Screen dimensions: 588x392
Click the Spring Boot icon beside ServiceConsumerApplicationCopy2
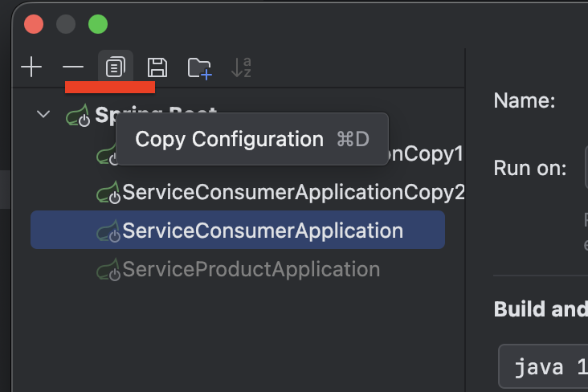(x=108, y=193)
